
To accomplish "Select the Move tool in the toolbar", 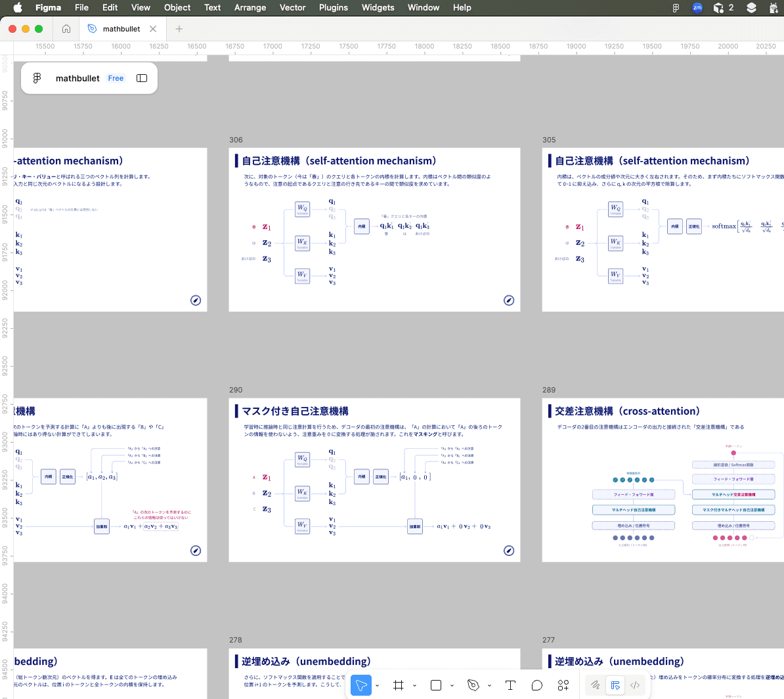I will tap(360, 685).
